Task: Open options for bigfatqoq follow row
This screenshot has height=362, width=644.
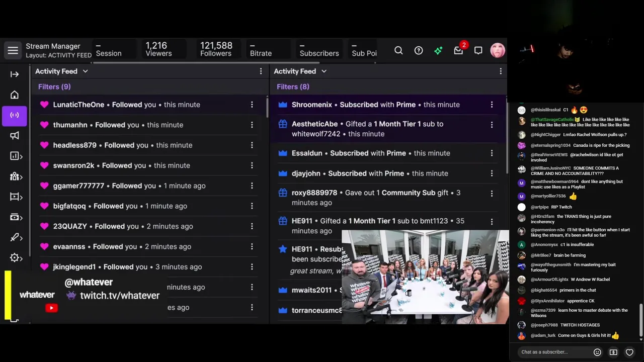Action: click(x=252, y=206)
